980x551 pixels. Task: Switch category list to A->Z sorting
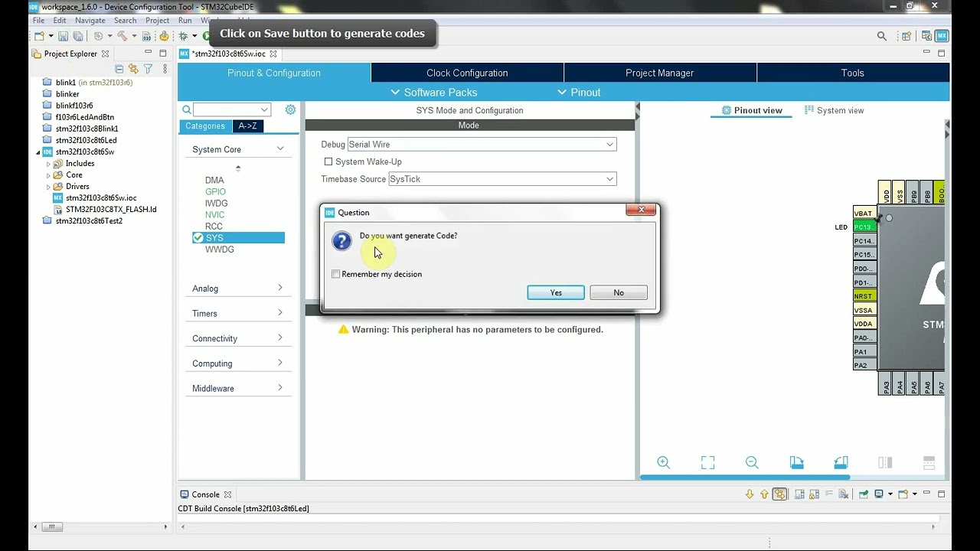(247, 126)
